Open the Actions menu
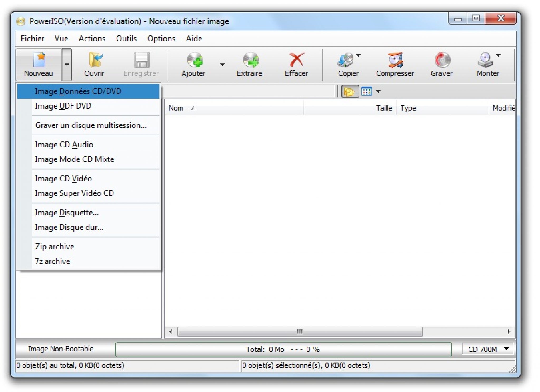This screenshot has height=392, width=540. (x=92, y=39)
